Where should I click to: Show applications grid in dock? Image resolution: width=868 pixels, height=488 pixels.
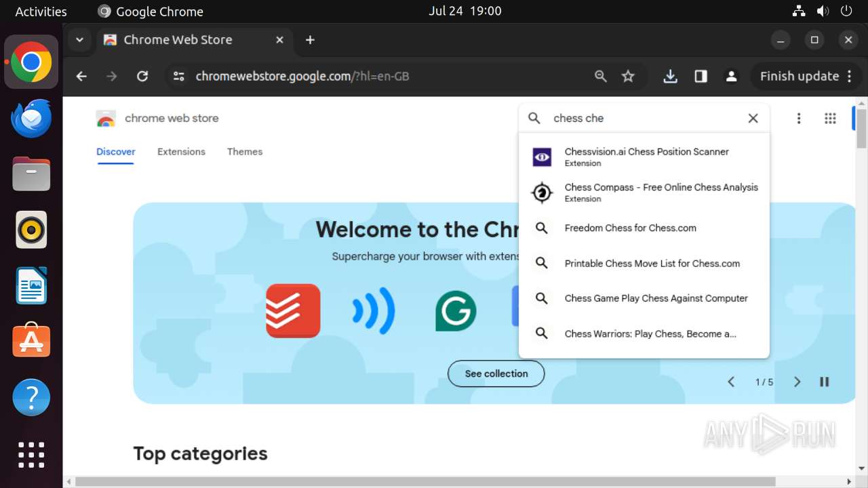pyautogui.click(x=31, y=454)
